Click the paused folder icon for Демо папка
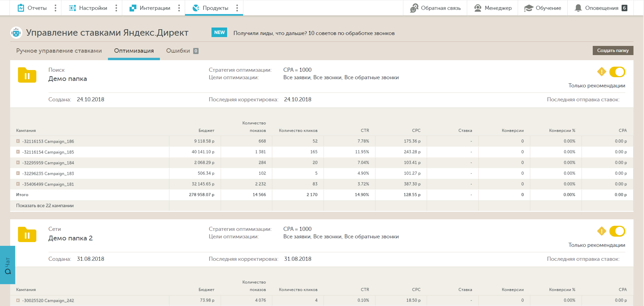Image resolution: width=644 pixels, height=306 pixels. (x=27, y=75)
